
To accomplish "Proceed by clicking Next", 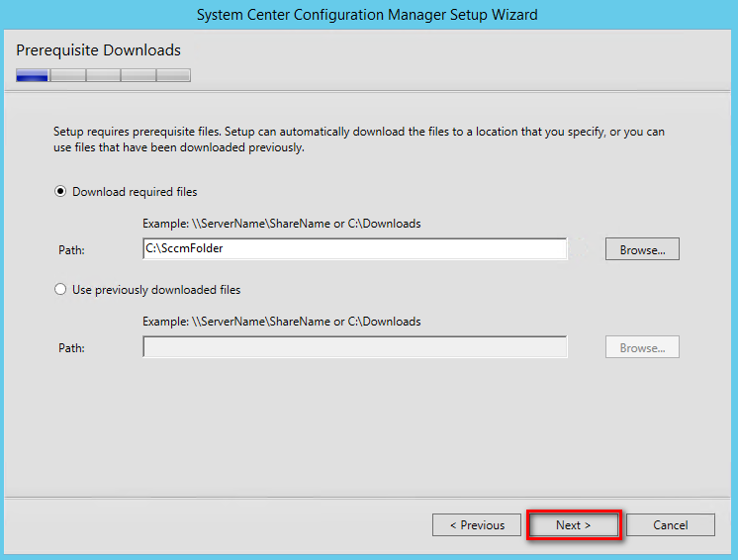I will (x=574, y=524).
